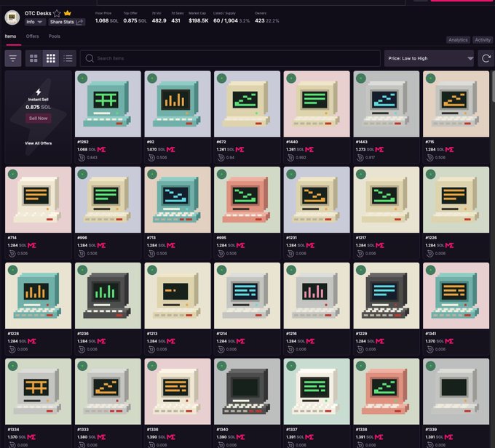Toggle the green select circle on item #1216
The width and height of the screenshot is (495, 448).
point(291,270)
